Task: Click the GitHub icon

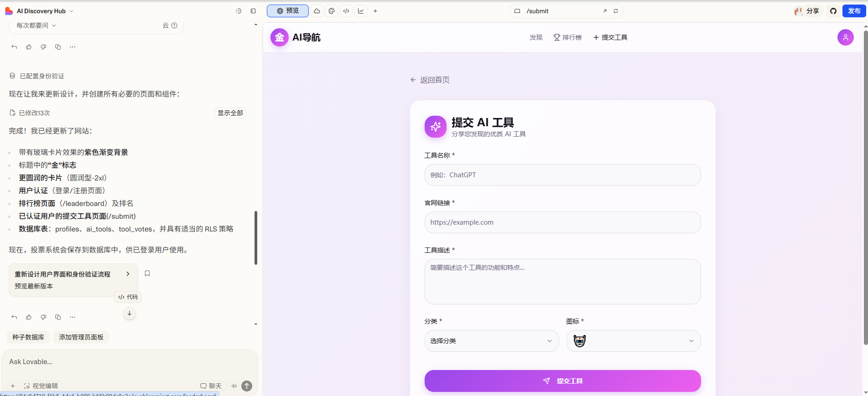Action: click(x=833, y=11)
